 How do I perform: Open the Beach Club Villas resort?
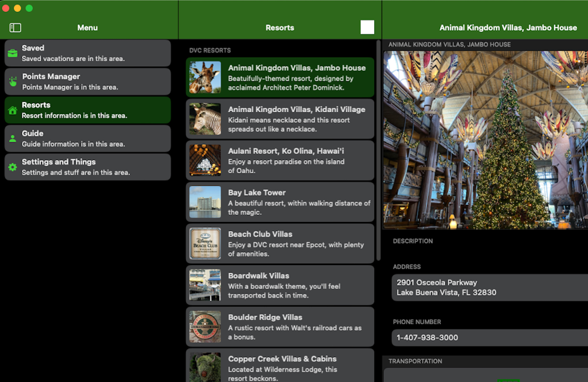click(x=280, y=244)
